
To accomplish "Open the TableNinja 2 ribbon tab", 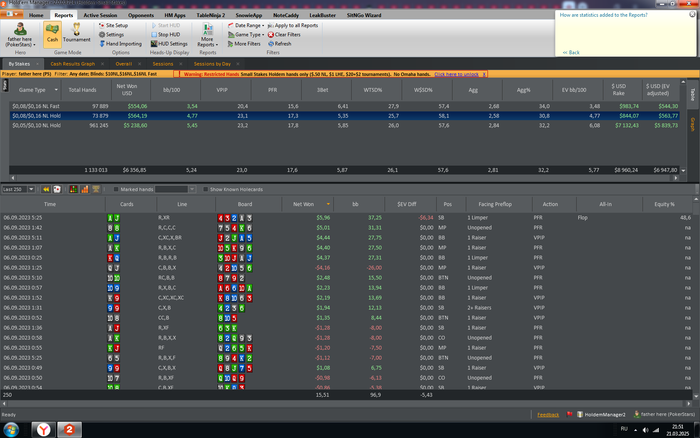I will click(x=211, y=15).
